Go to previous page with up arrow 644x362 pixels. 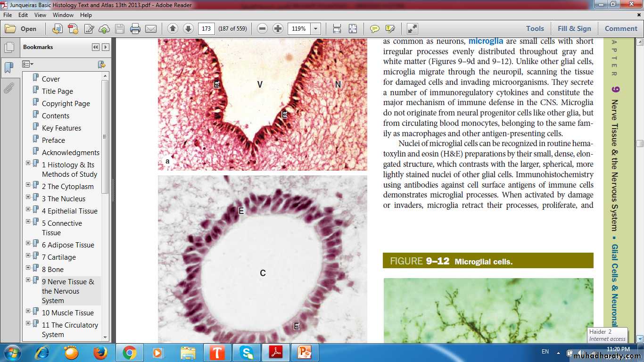coord(173,29)
